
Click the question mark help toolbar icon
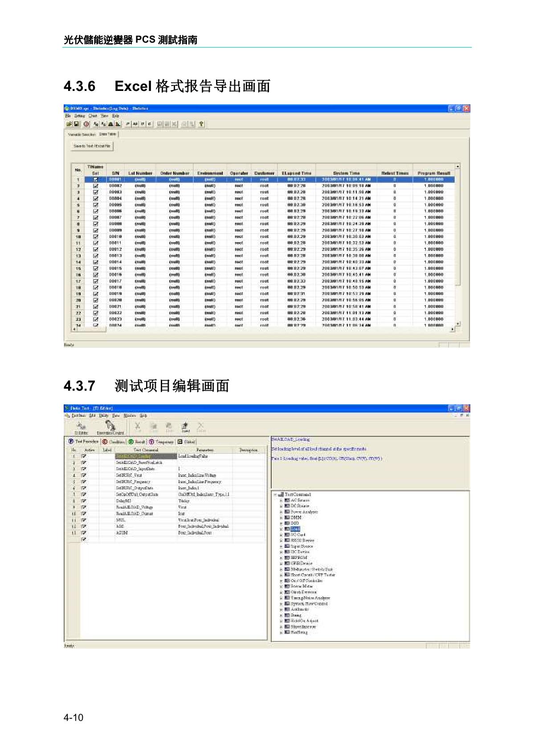(x=201, y=124)
